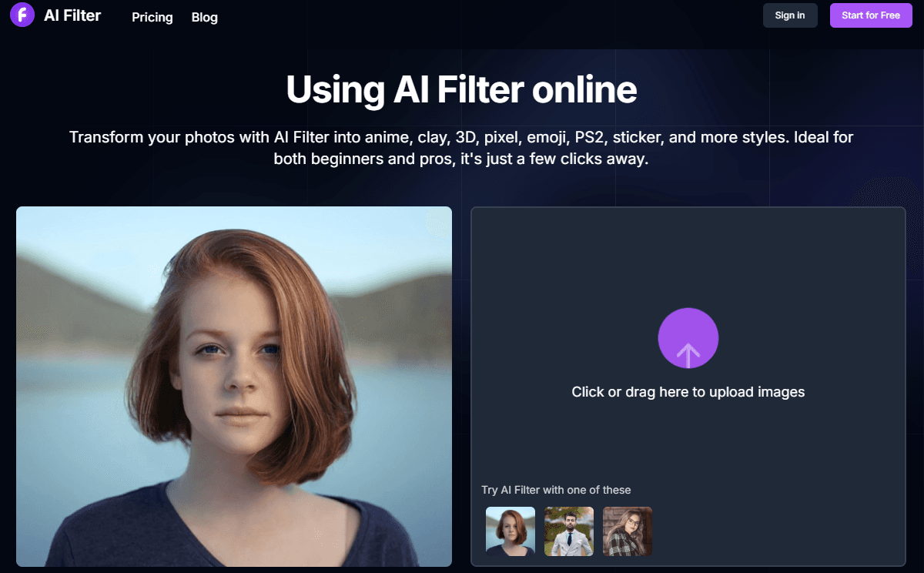The height and width of the screenshot is (573, 924).
Task: Open the Pricing page
Action: 152,17
